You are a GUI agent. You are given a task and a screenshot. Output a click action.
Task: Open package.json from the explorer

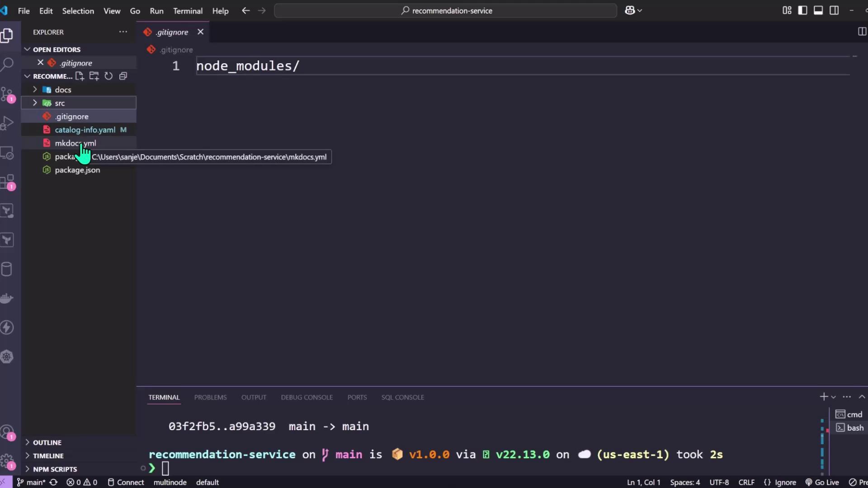coord(79,170)
